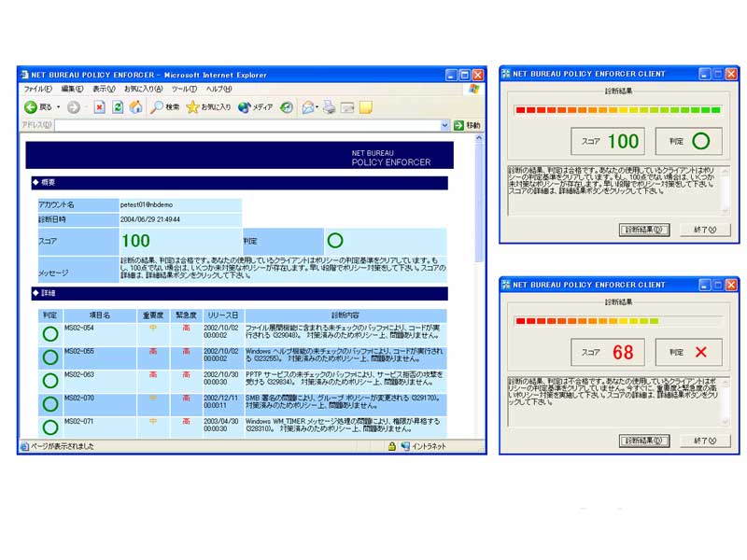Click the yellow note toolbar icon
Screen dimensions: 747x560
point(366,107)
